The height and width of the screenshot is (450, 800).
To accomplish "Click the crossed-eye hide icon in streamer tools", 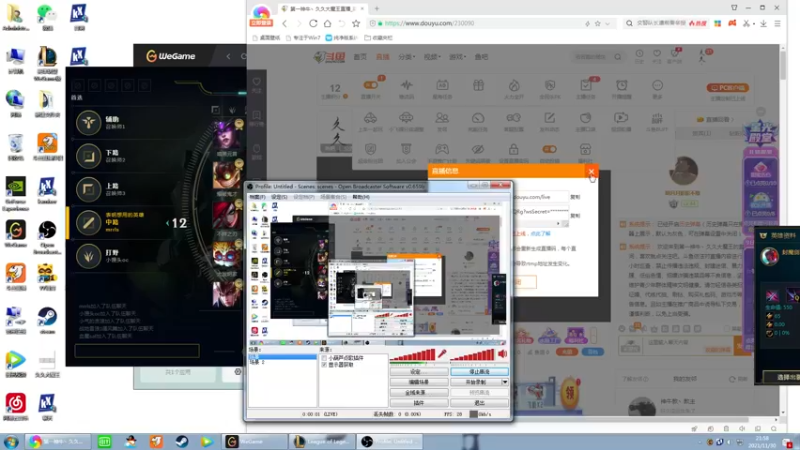I will pos(478,149).
